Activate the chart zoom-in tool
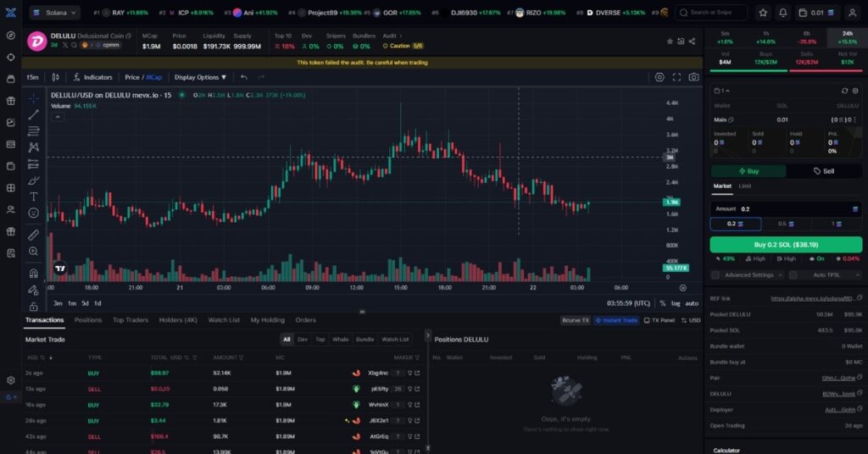The height and width of the screenshot is (454, 868). click(x=33, y=252)
